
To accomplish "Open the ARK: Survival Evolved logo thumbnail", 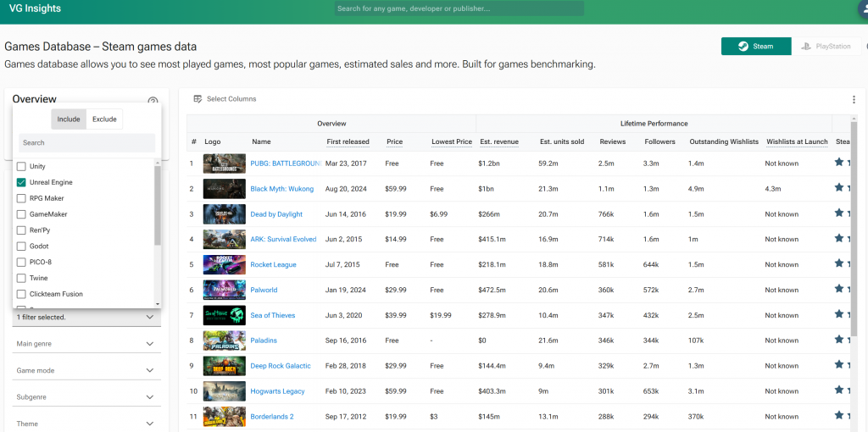I will [x=224, y=240].
